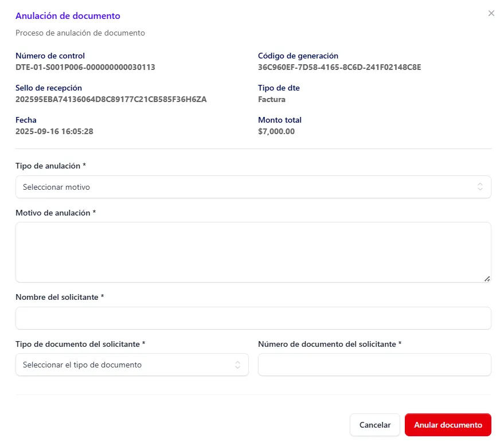
Task: Click inside the "Motivo de anulación" text area
Action: tap(252, 251)
